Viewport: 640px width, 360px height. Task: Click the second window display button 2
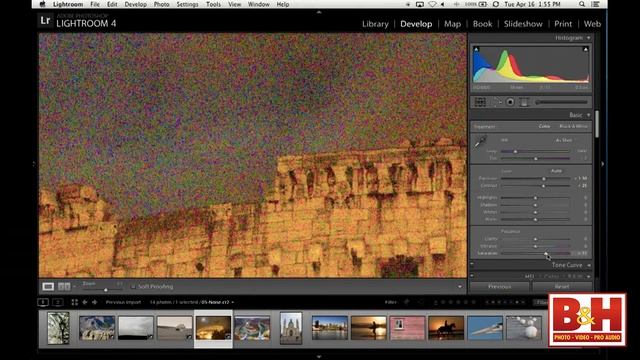[x=58, y=302]
